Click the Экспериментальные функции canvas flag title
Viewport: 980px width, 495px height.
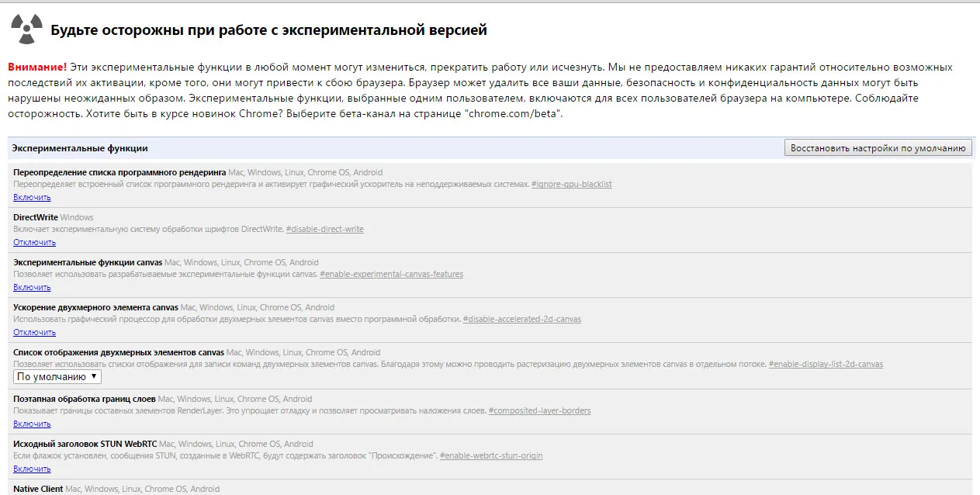pyautogui.click(x=88, y=262)
